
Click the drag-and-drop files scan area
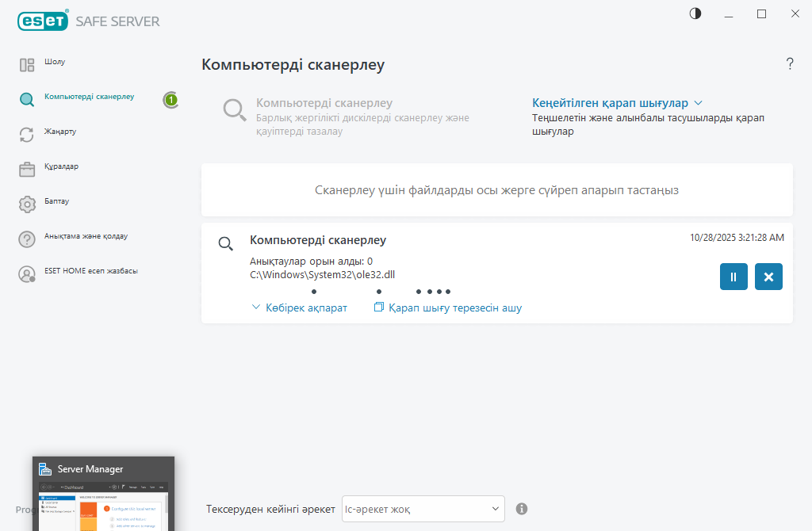click(x=496, y=190)
